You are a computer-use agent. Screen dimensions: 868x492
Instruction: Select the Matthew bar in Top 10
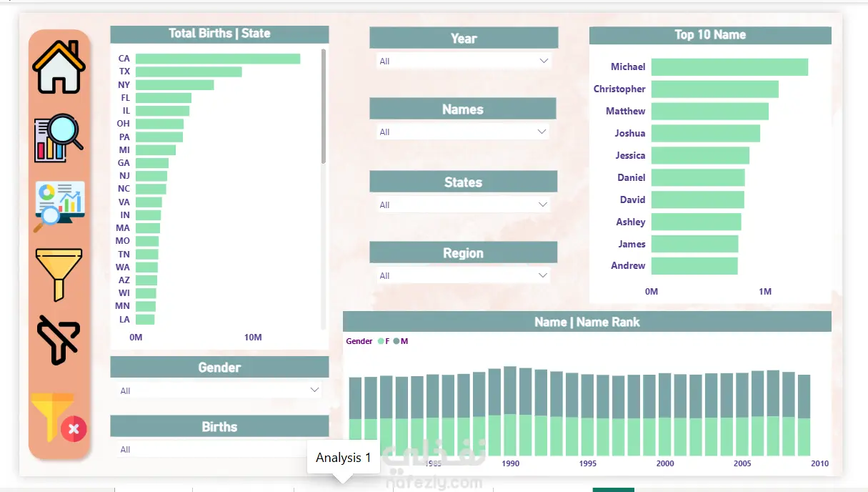click(710, 112)
